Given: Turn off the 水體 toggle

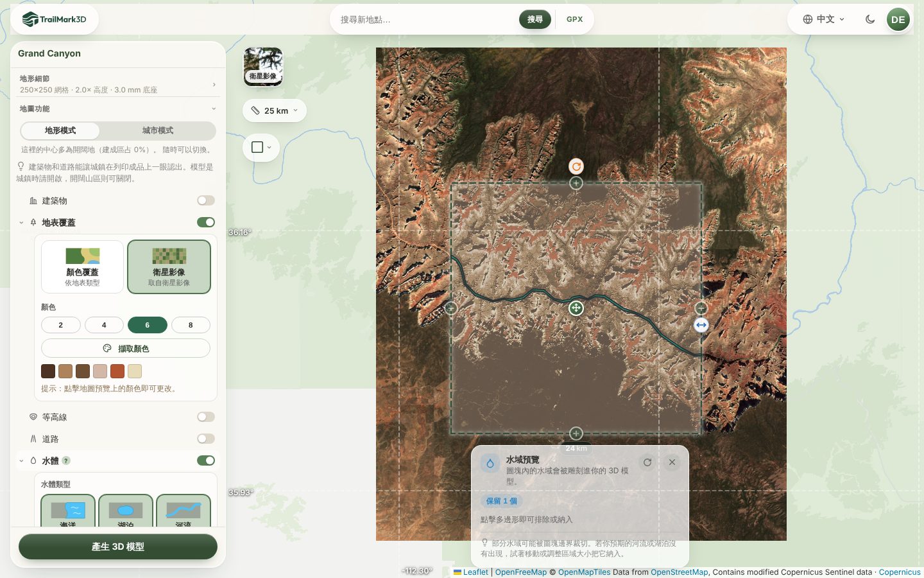Looking at the screenshot, I should coord(206,460).
